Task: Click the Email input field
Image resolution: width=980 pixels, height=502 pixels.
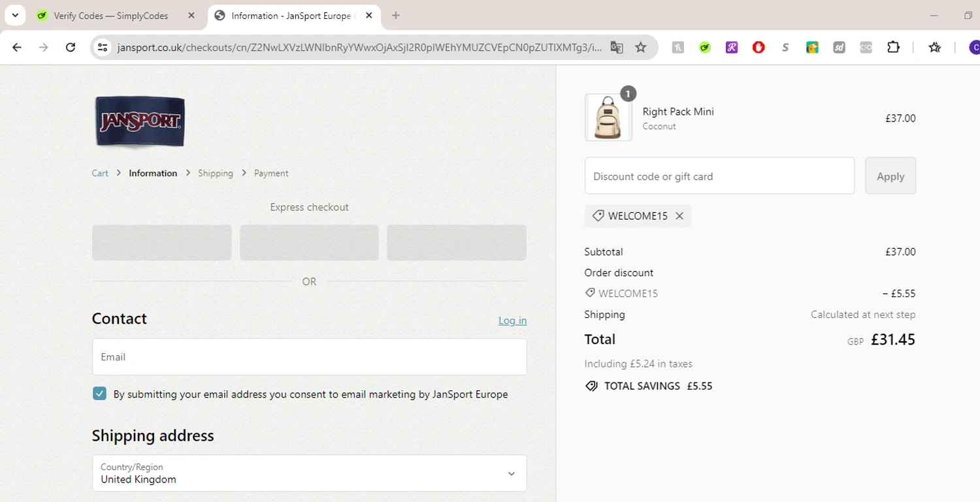Action: point(309,357)
